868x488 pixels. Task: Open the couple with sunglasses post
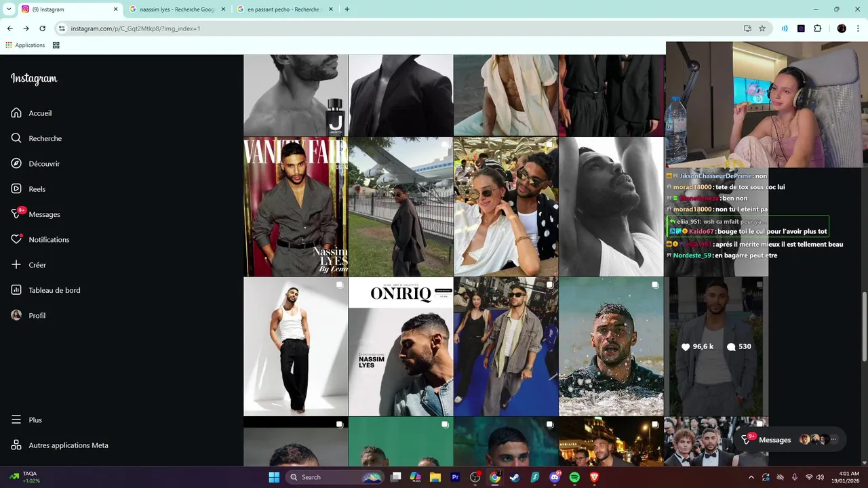[506, 207]
